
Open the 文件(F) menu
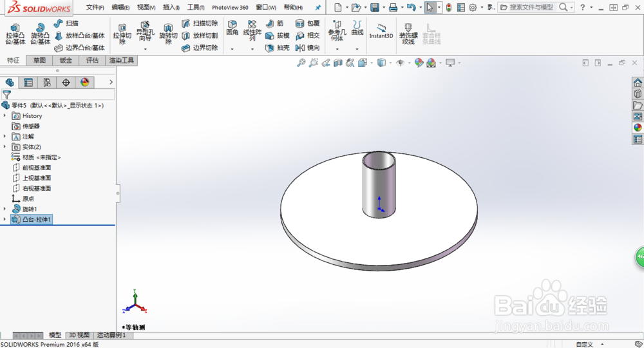point(95,7)
